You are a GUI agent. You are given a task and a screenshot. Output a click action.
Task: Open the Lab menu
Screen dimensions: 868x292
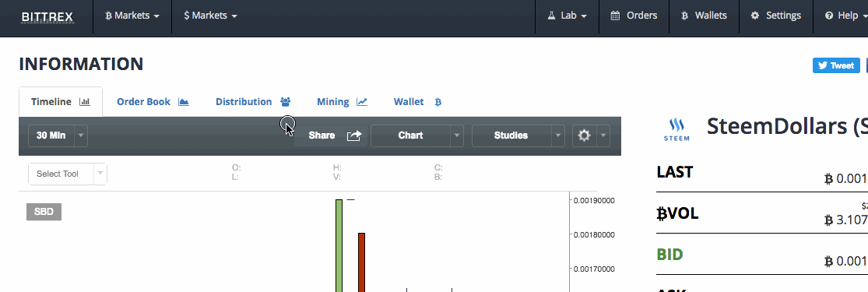pyautogui.click(x=568, y=16)
